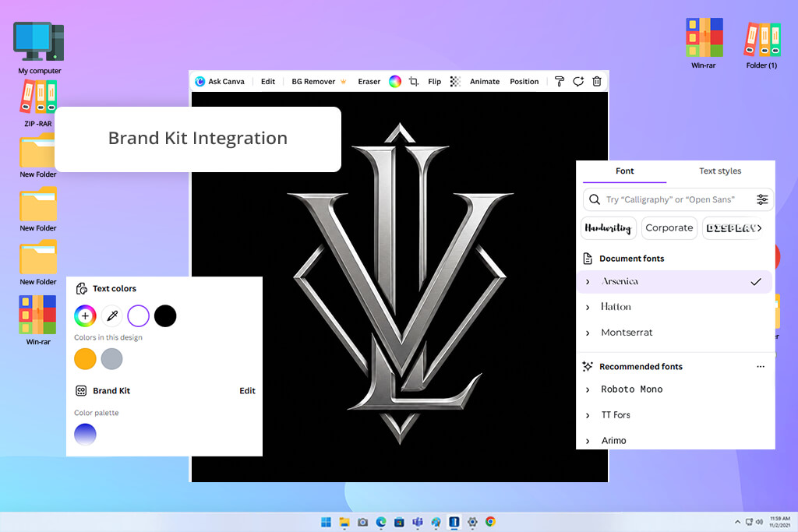Choose the Roboto Mono font
This screenshot has width=798, height=532.
[631, 389]
